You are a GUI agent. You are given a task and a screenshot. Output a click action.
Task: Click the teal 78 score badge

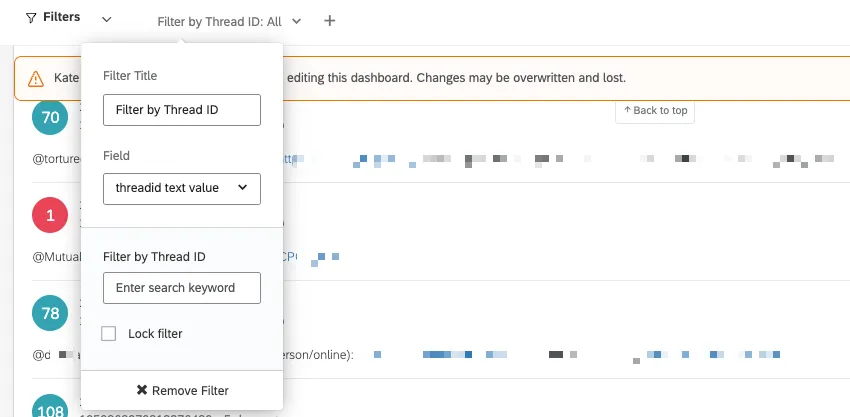pos(50,313)
